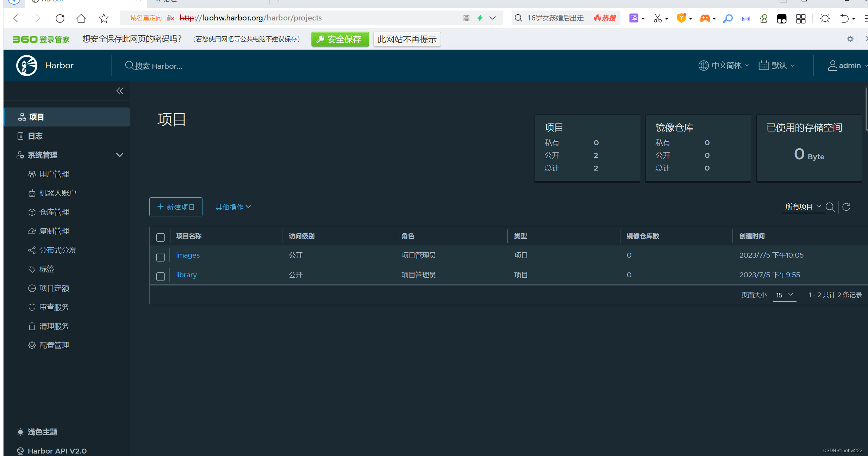The height and width of the screenshot is (456, 868).
Task: Reload page using browser refresh icon
Action: (60, 18)
